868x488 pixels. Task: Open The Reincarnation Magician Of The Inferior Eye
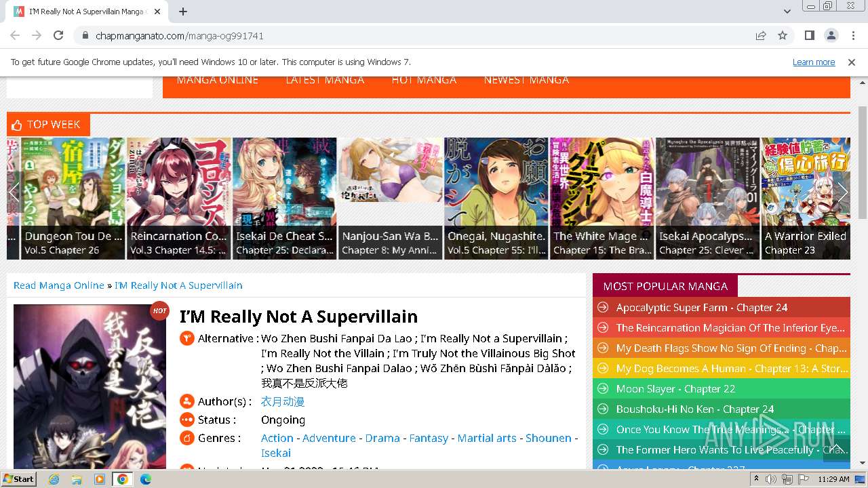click(x=730, y=328)
